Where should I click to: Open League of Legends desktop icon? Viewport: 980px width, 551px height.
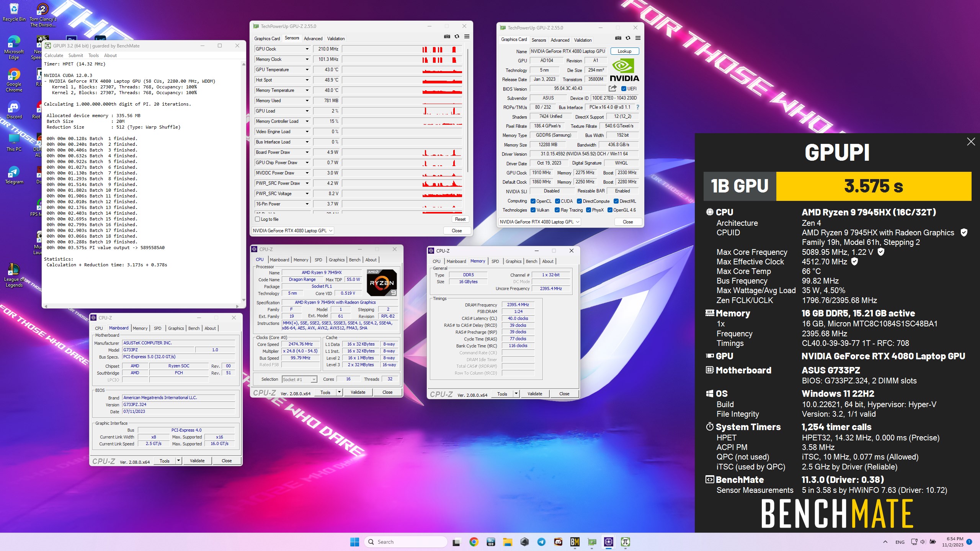tap(14, 275)
